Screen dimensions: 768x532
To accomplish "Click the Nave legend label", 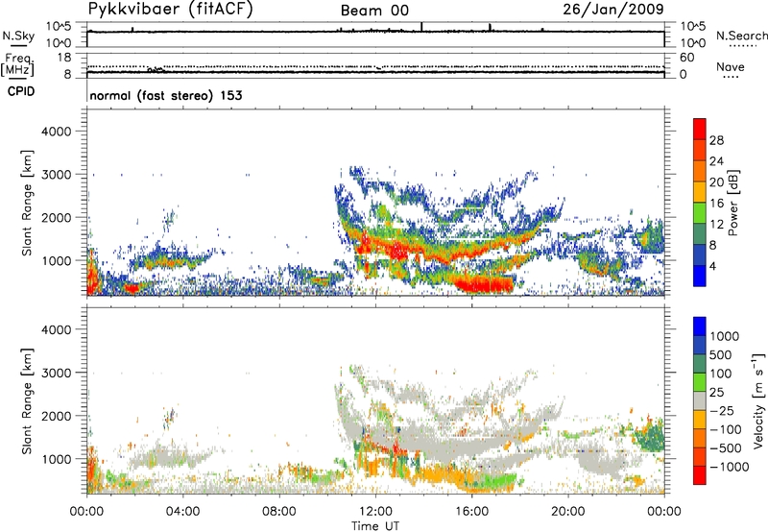I will (x=731, y=66).
